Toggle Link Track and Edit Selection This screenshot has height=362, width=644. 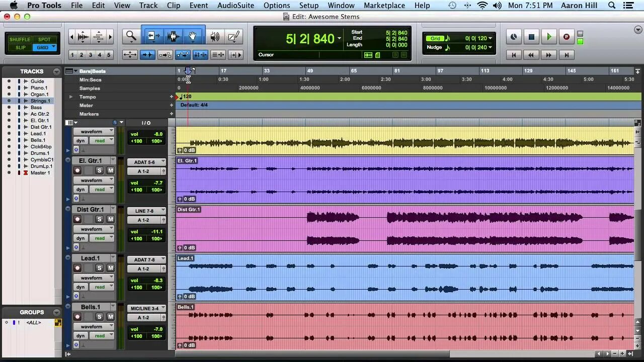[x=218, y=55]
